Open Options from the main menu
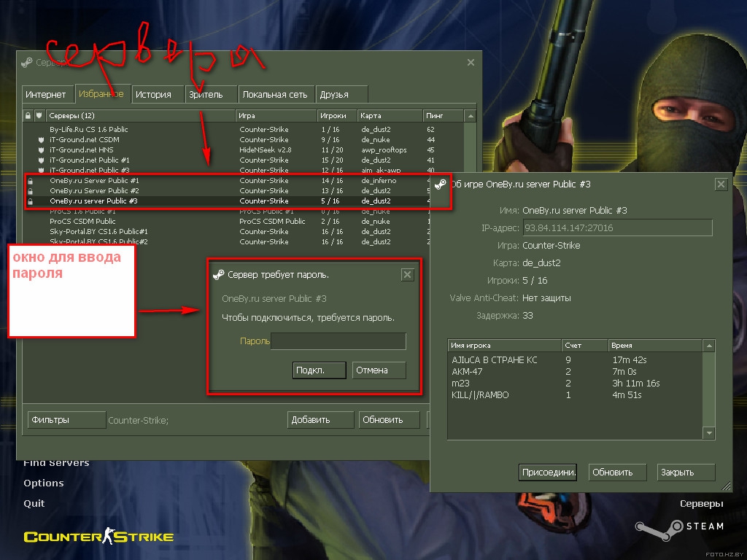 [43, 483]
